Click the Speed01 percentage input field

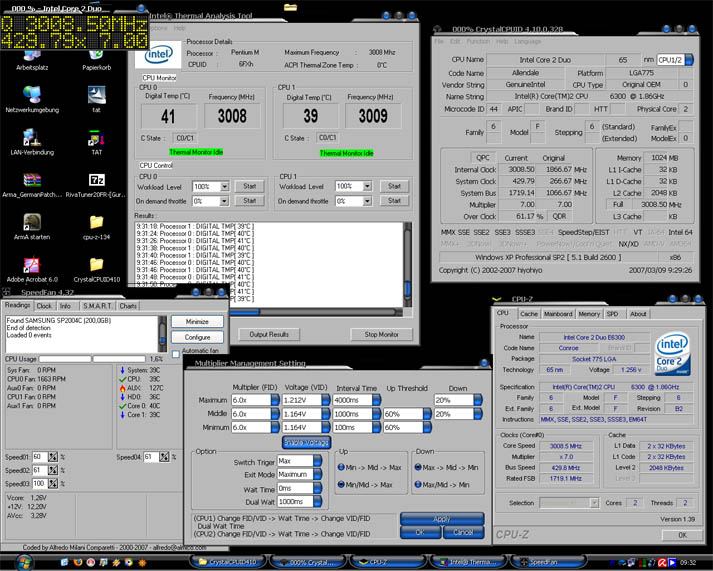click(x=39, y=457)
